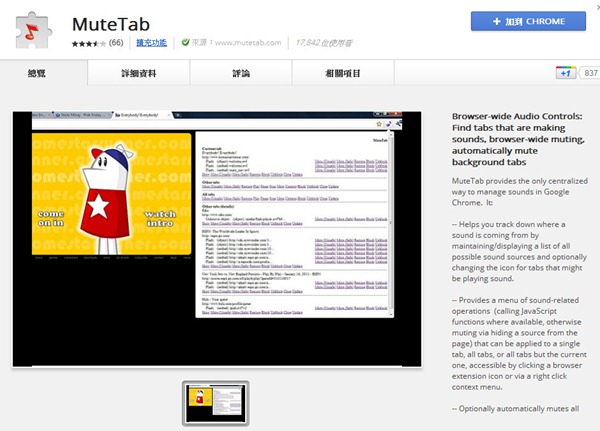Click the MuteTab puzzle-piece extension icon

(x=33, y=31)
